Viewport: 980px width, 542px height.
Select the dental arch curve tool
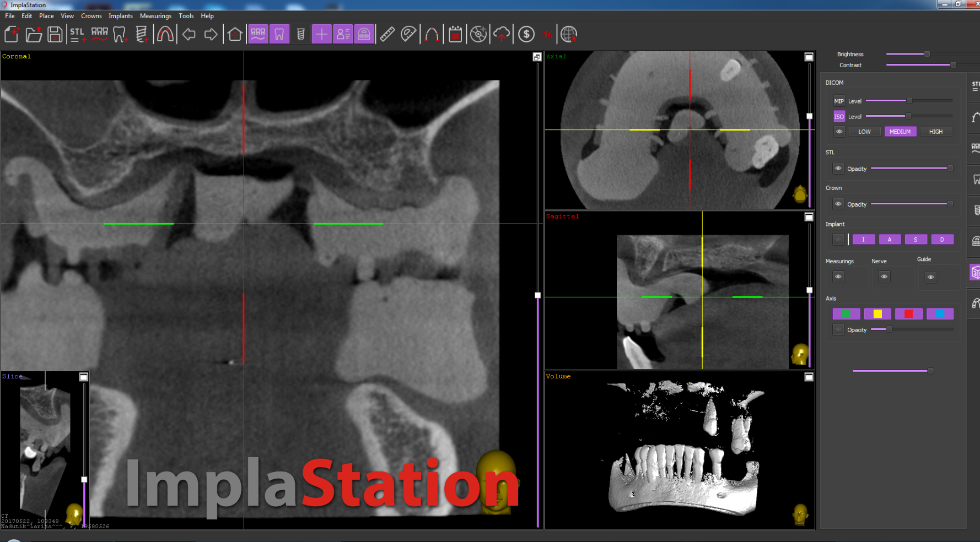click(x=165, y=34)
